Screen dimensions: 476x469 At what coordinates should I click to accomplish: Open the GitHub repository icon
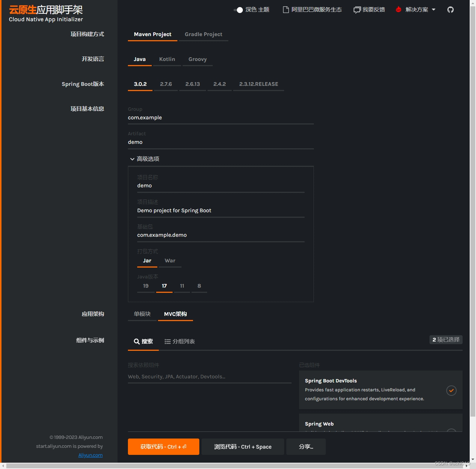pos(450,10)
